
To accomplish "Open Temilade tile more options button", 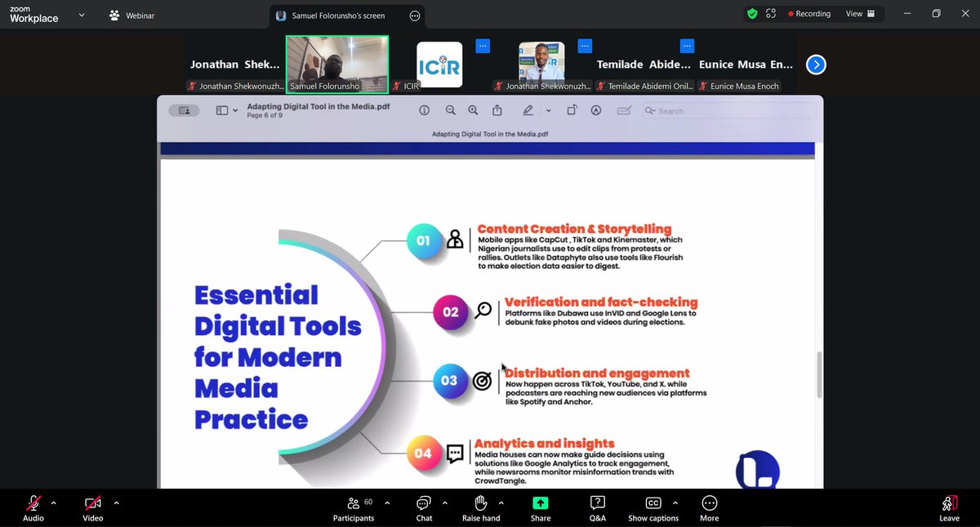I will 688,46.
